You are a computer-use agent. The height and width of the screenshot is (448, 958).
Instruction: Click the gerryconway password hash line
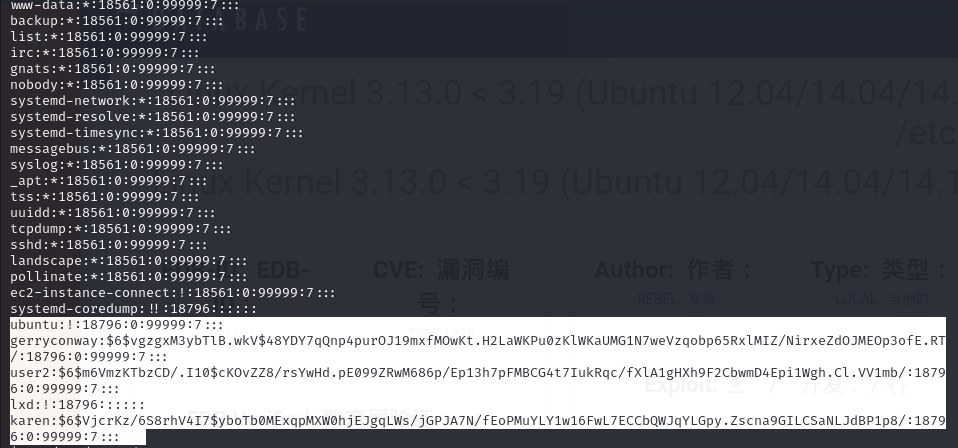478,348
